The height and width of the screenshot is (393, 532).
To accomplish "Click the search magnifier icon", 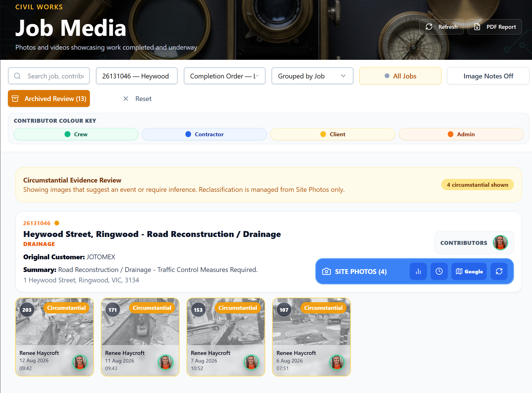I will coord(17,76).
